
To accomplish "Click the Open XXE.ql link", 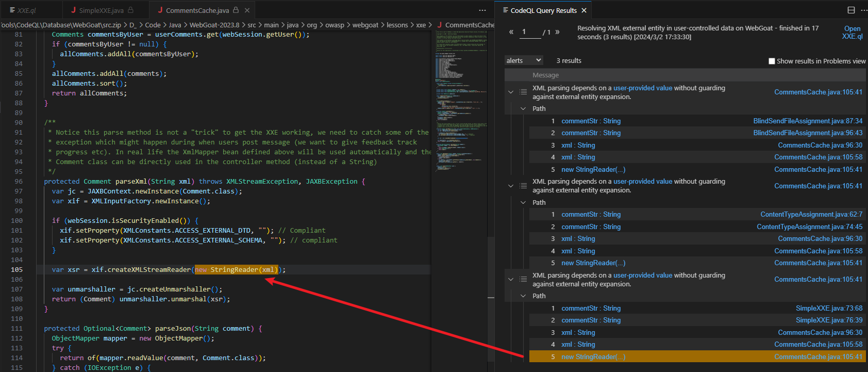I will tap(852, 33).
